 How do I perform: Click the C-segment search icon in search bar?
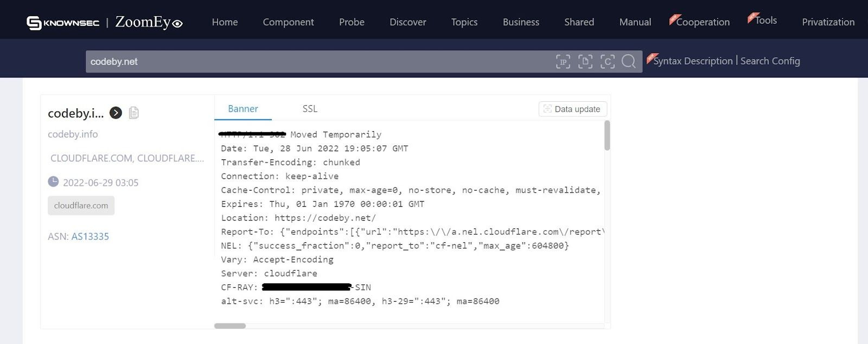[608, 62]
